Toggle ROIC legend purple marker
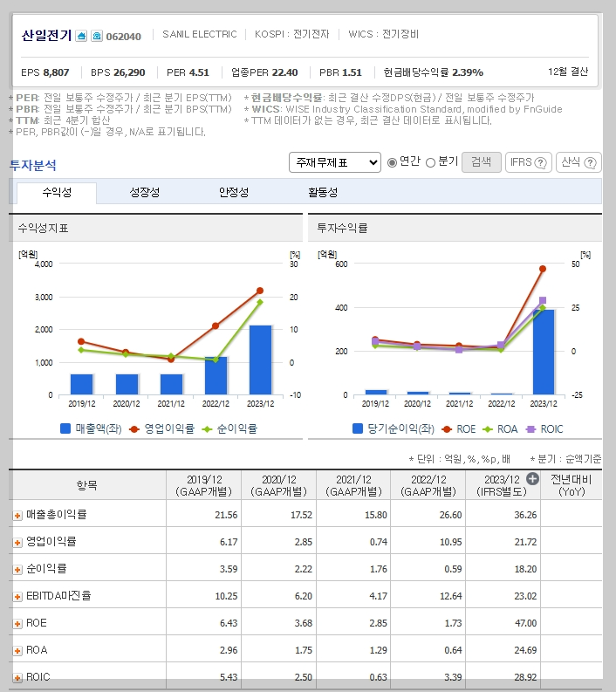The width and height of the screenshot is (616, 692). [530, 429]
